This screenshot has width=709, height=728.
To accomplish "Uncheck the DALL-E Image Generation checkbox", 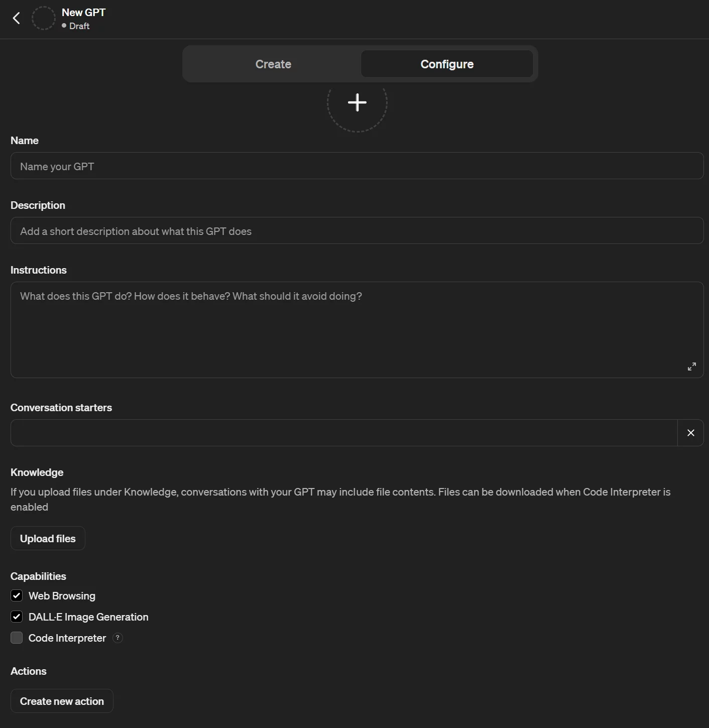I will point(17,617).
